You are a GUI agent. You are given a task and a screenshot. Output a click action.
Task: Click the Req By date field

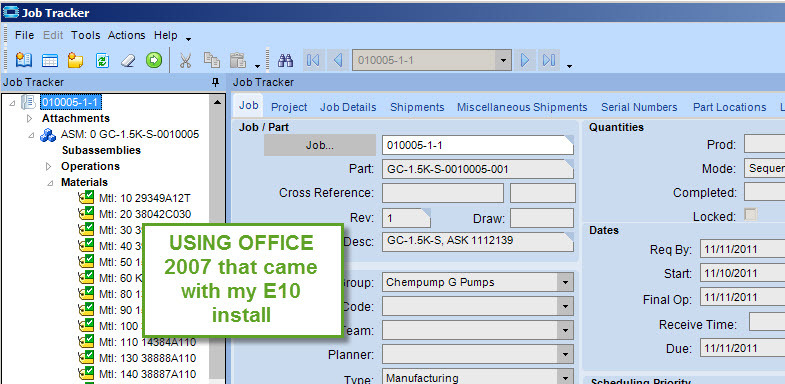[x=742, y=249]
